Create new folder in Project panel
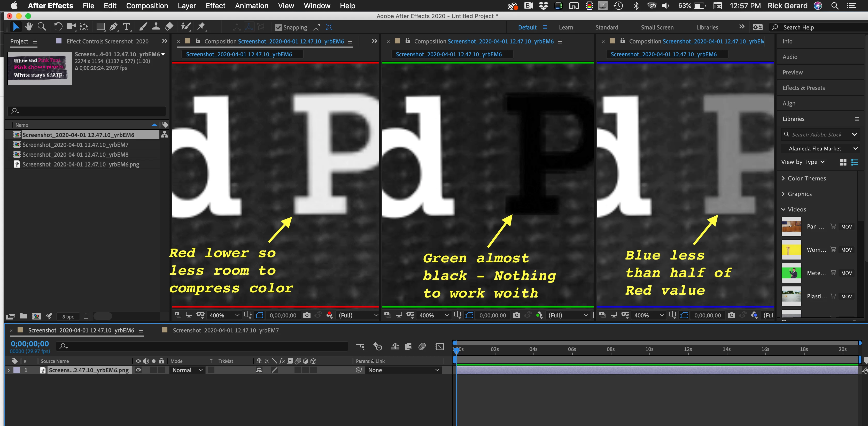Screen dimensions: 868x426 click(x=23, y=316)
